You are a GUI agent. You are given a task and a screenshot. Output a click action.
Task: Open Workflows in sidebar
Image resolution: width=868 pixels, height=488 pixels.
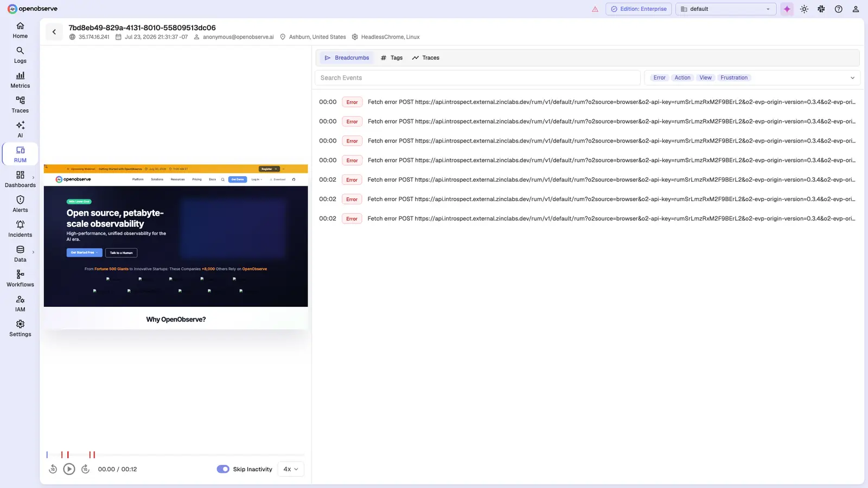tap(20, 279)
